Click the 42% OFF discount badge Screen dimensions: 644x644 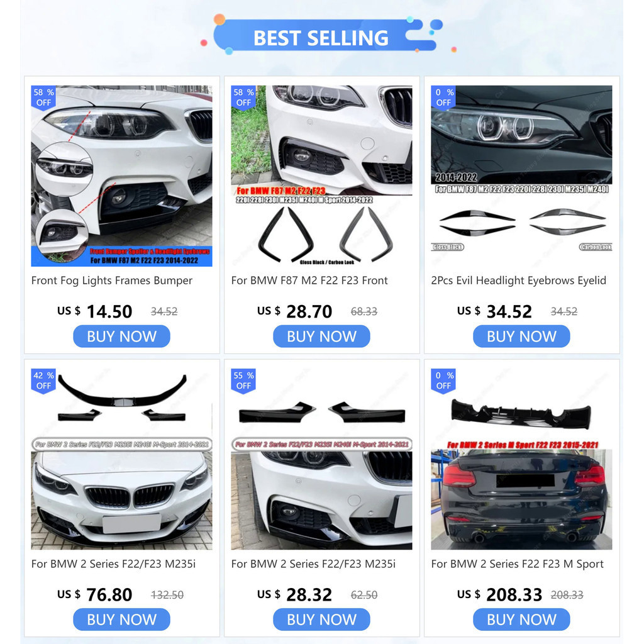coord(43,381)
